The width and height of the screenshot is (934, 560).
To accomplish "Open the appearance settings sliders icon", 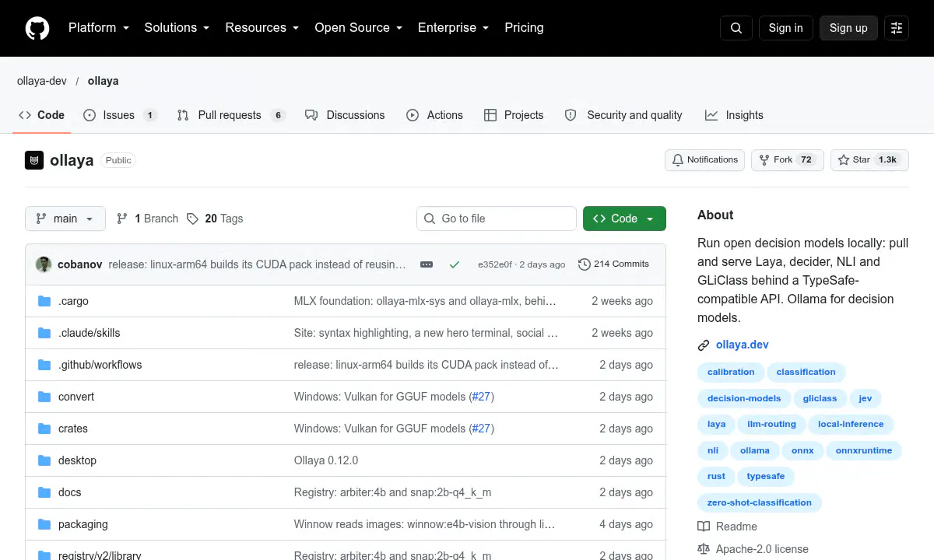I will pyautogui.click(x=897, y=28).
